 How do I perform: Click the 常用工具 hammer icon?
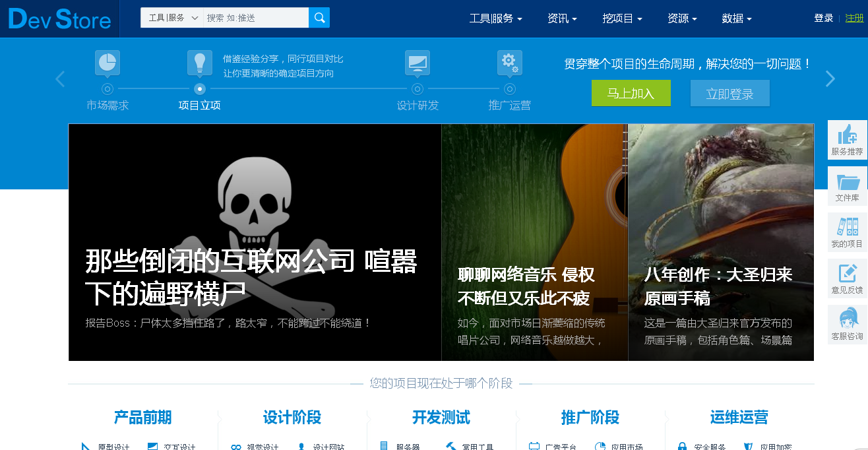tap(451, 447)
